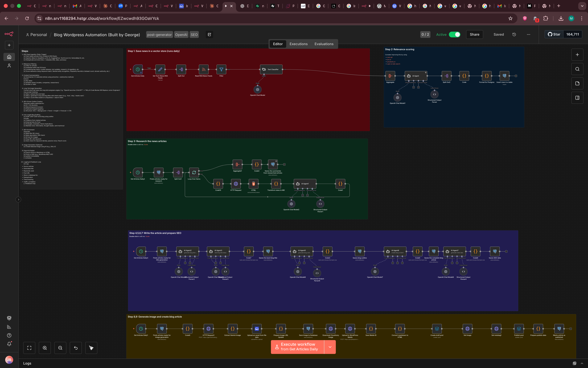Add a new item via sidebar plus

point(9,45)
